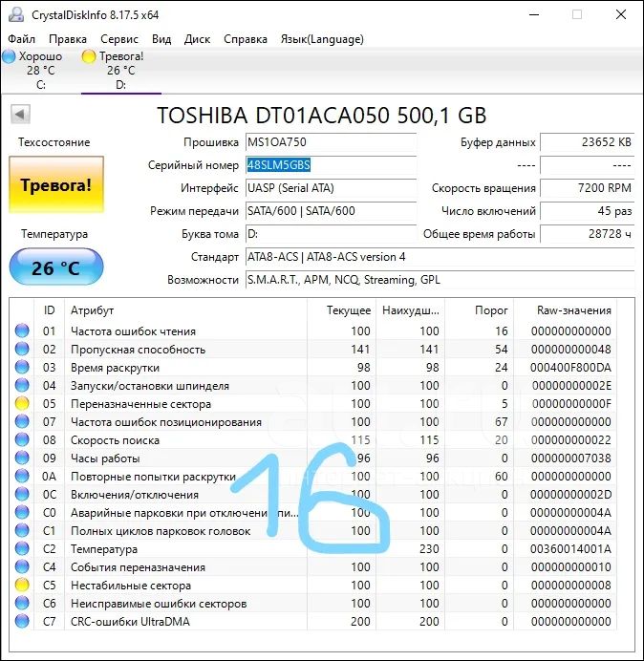The width and height of the screenshot is (644, 661).
Task: Open the Файл menu
Action: (x=22, y=39)
